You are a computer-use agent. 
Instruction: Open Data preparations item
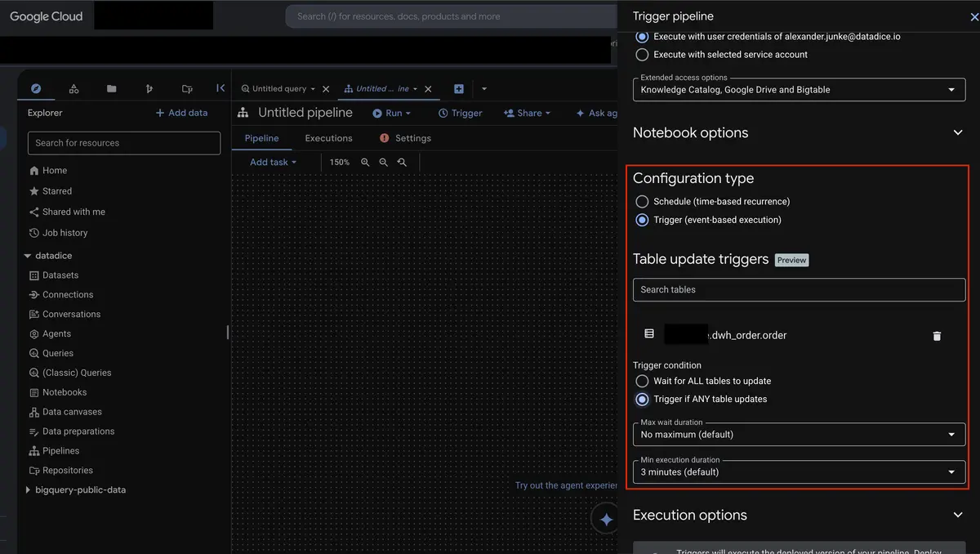(x=78, y=431)
